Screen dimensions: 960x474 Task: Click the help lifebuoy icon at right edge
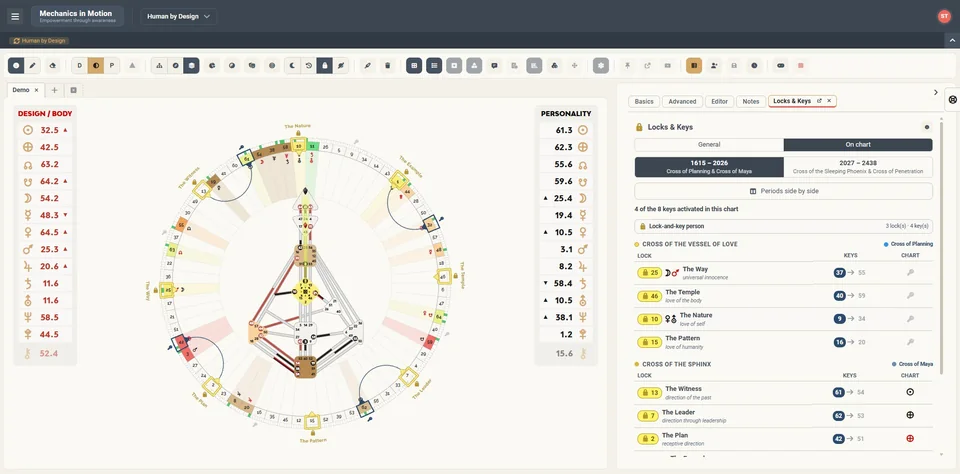point(953,100)
